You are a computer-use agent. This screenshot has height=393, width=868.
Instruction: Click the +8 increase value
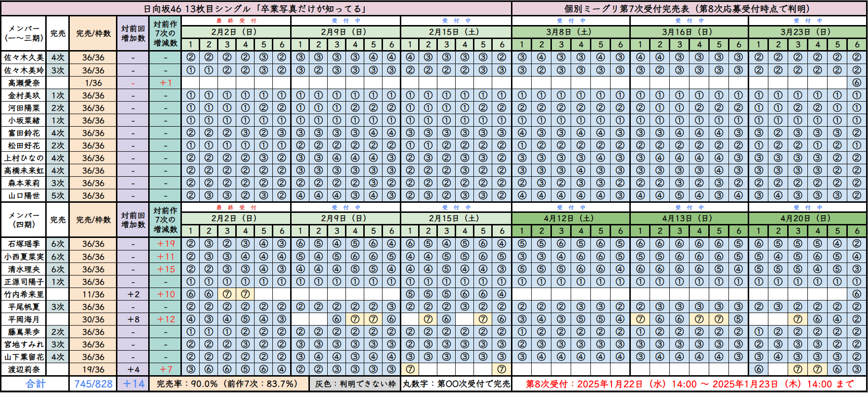(x=133, y=319)
